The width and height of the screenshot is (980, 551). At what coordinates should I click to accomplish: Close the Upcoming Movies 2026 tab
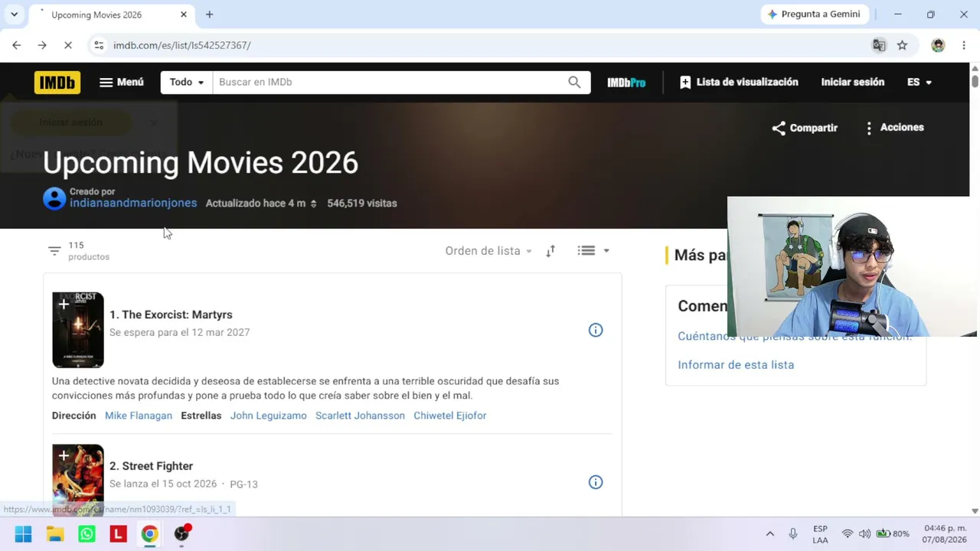184,15
